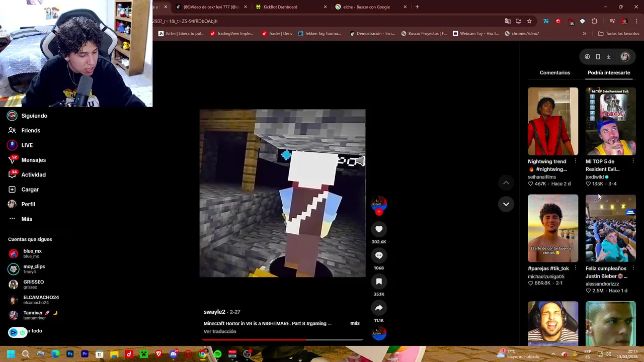Image resolution: width=644 pixels, height=362 pixels.
Task: Open Discord from the taskbar
Action: click(x=173, y=354)
